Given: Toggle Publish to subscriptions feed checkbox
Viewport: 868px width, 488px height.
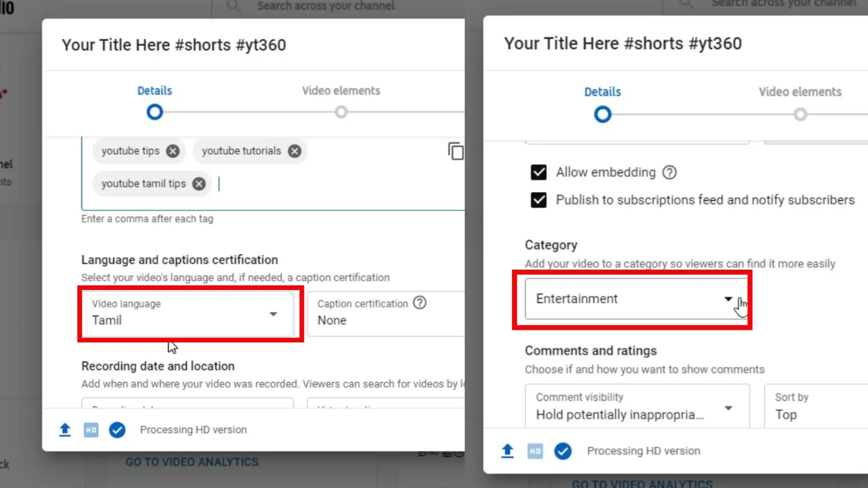Looking at the screenshot, I should coord(538,200).
